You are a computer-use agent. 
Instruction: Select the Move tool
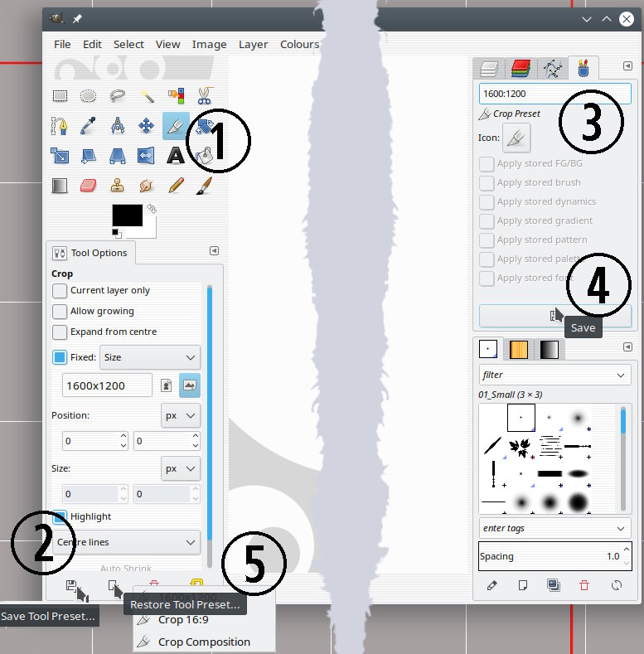point(146,126)
